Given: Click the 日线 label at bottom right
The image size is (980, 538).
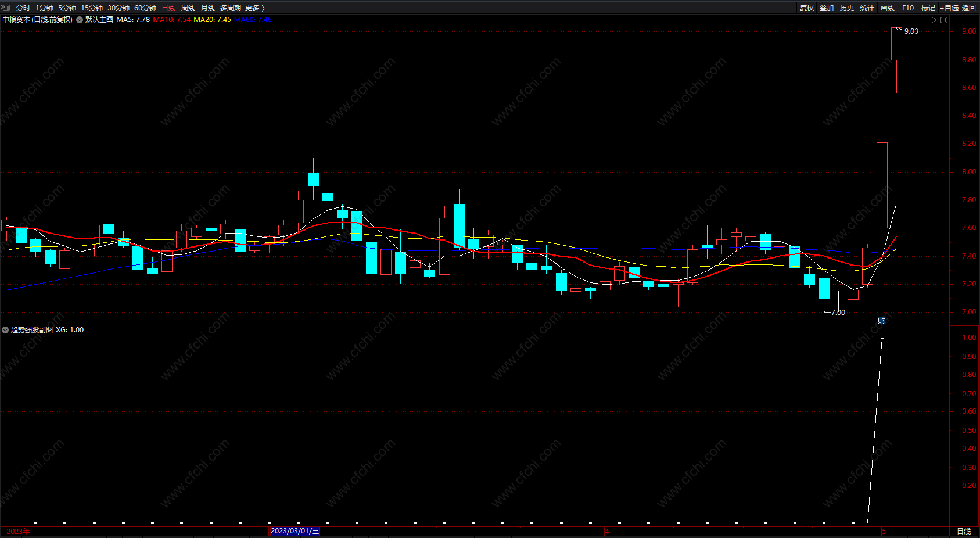Looking at the screenshot, I should pos(964,531).
